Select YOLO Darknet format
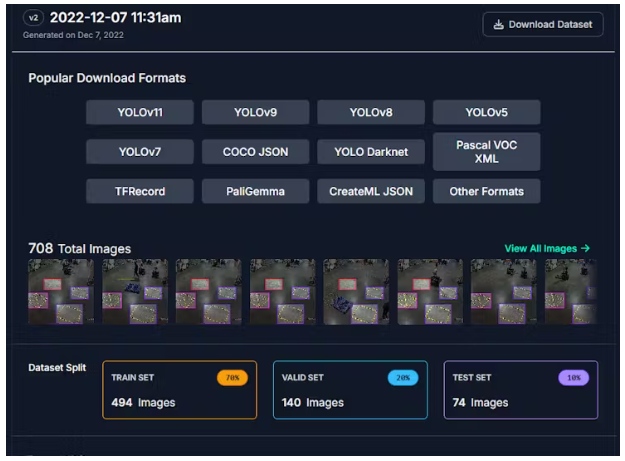This screenshot has height=461, width=625. point(371,152)
